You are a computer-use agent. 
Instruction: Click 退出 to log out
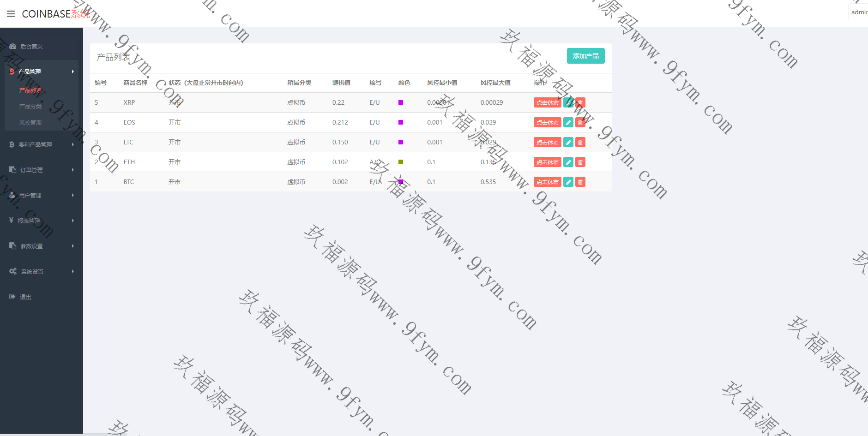(25, 297)
